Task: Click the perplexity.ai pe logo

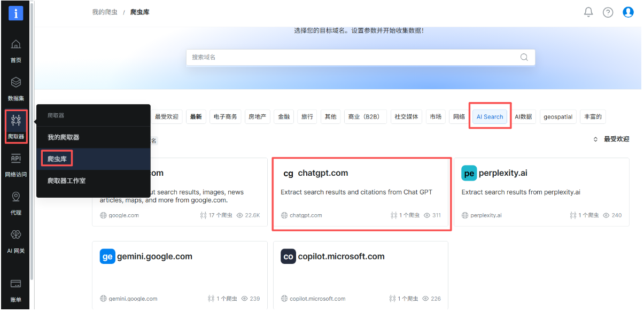Action: pyautogui.click(x=469, y=173)
